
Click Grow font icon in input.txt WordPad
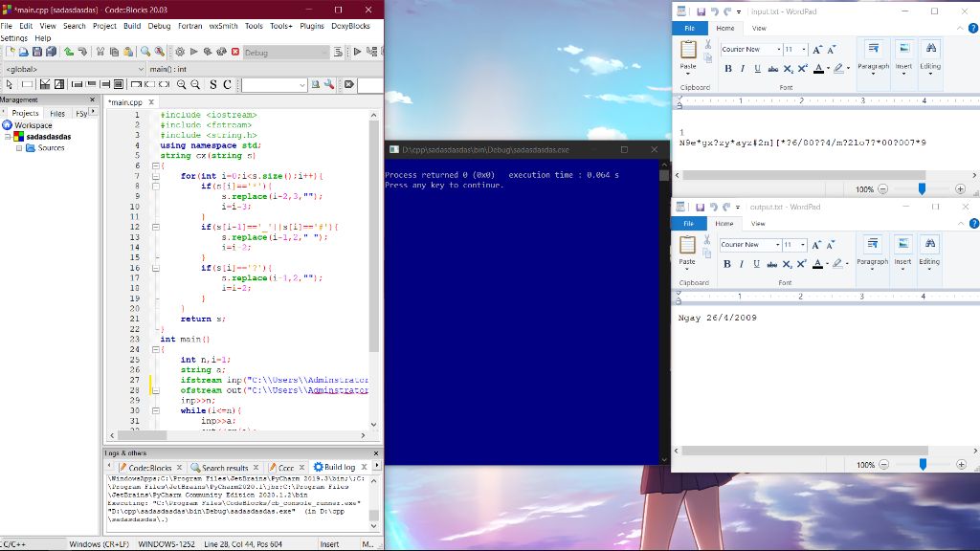point(817,50)
